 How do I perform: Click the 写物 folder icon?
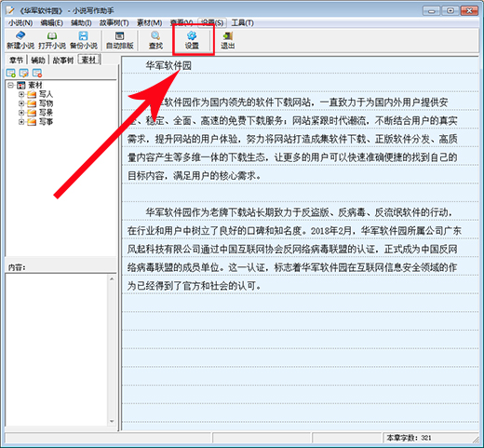[x=32, y=103]
